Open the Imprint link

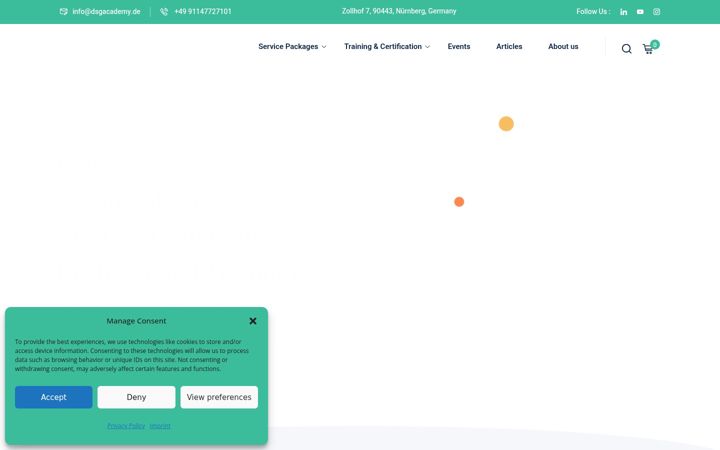(160, 426)
